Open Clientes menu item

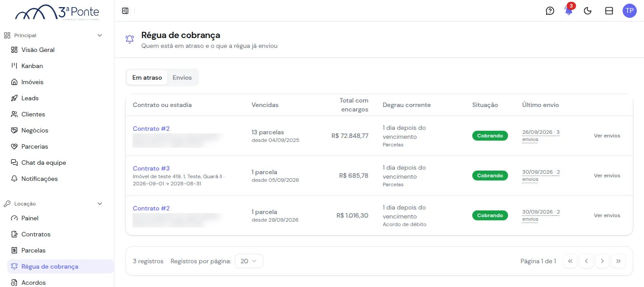tap(60, 114)
